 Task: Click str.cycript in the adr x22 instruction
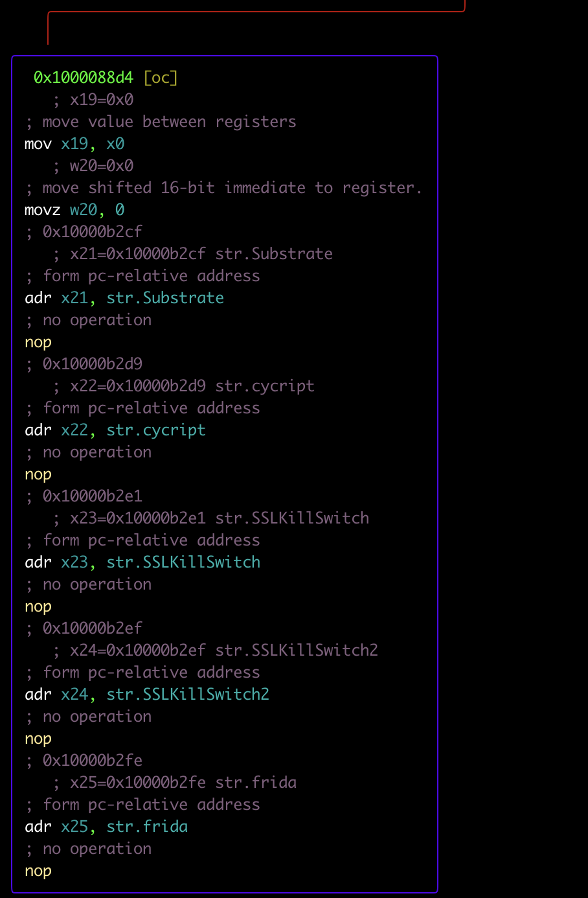[x=156, y=430]
